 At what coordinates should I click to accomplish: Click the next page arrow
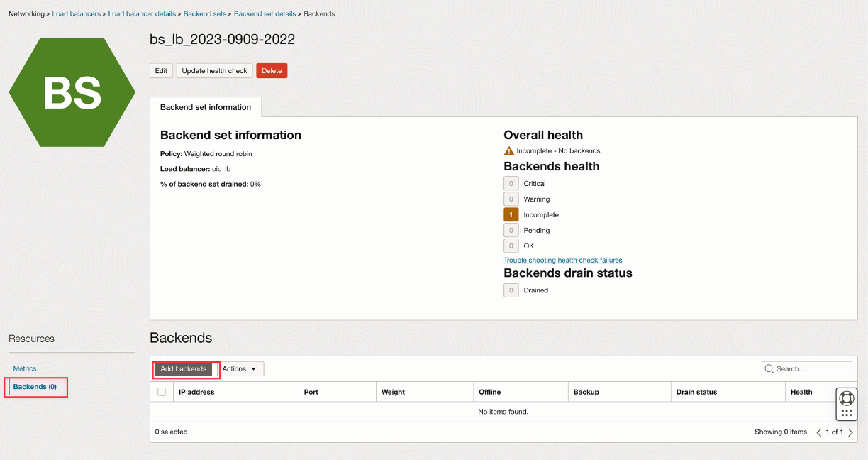pos(850,432)
